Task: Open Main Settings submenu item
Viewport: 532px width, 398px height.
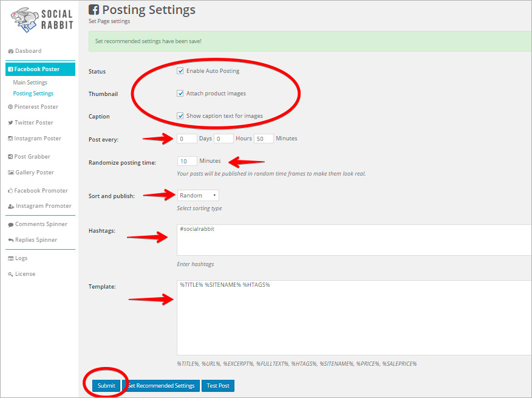Action: pos(30,83)
